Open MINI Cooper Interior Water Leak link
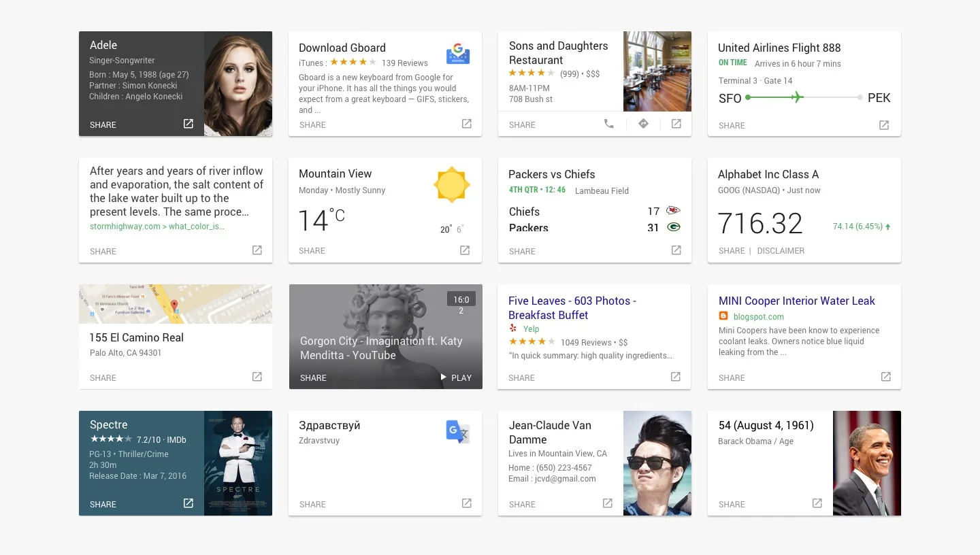This screenshot has height=555, width=980. point(797,301)
